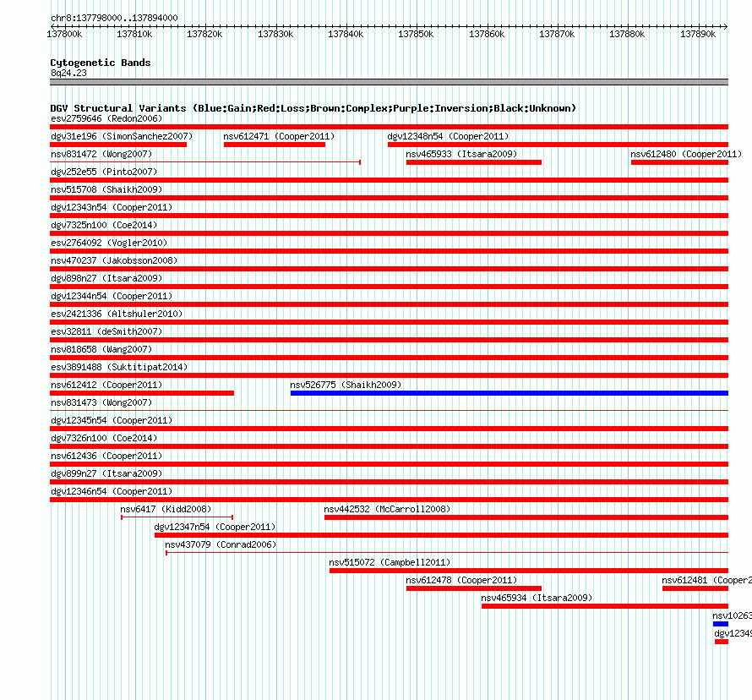
Task: Select the dgv31e196 (SimonSanchez2007) variant
Action: click(x=122, y=136)
